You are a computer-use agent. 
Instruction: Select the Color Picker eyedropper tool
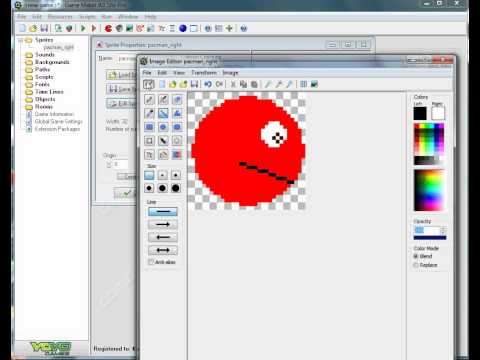click(149, 113)
